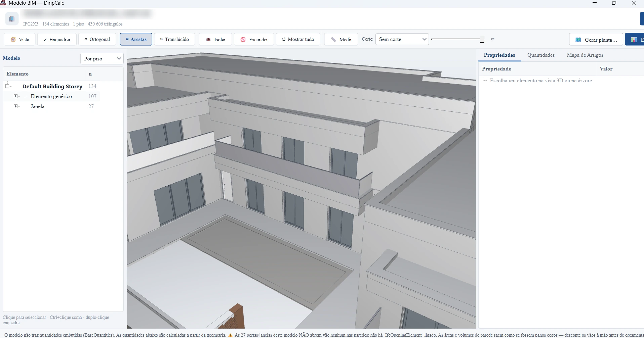Image resolution: width=644 pixels, height=338 pixels.
Task: Click Mostrar tudo to show all
Action: tap(298, 39)
